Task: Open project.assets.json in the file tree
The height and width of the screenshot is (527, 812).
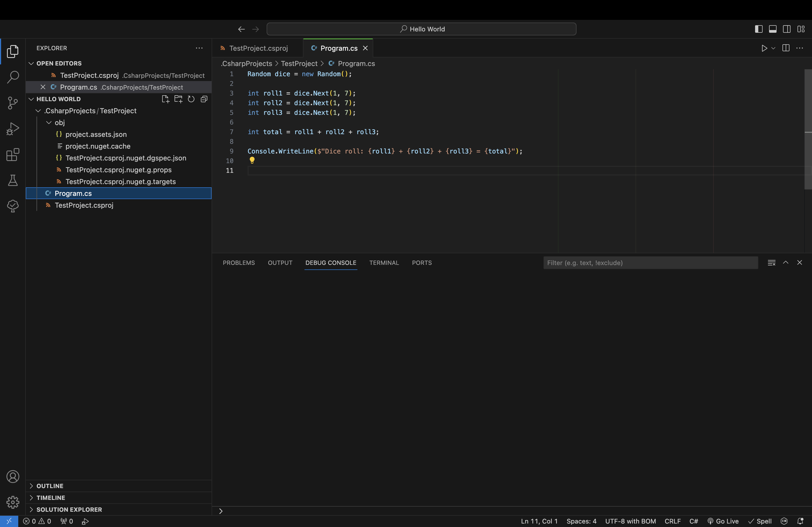Action: [96, 134]
